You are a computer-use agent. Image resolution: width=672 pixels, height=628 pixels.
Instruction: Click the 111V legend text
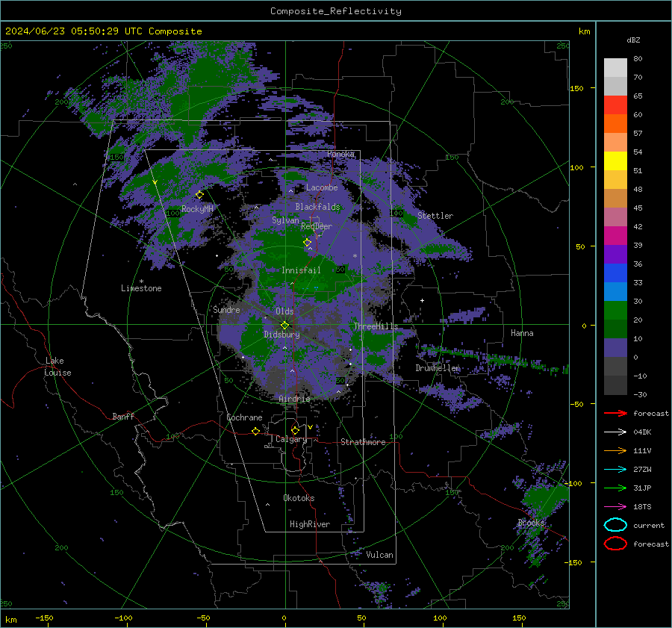pos(642,450)
